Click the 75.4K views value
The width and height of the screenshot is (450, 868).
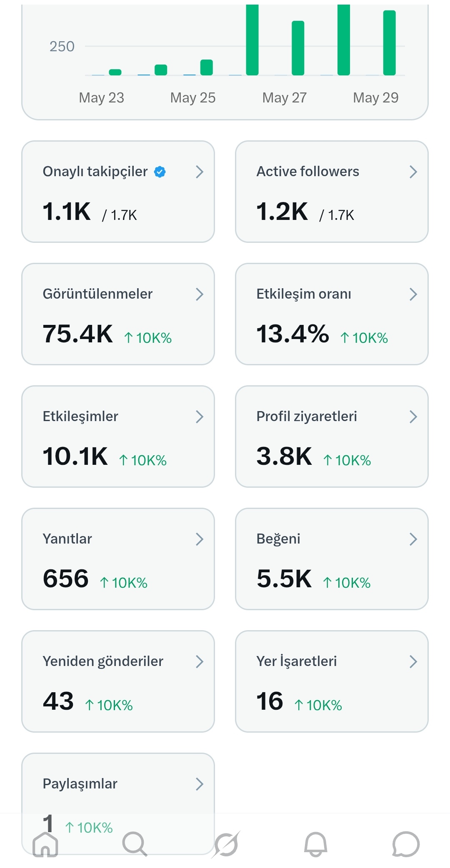pos(78,334)
